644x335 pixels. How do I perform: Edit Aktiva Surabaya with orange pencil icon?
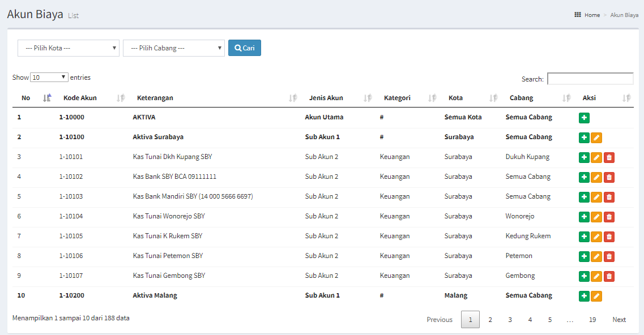click(x=596, y=138)
